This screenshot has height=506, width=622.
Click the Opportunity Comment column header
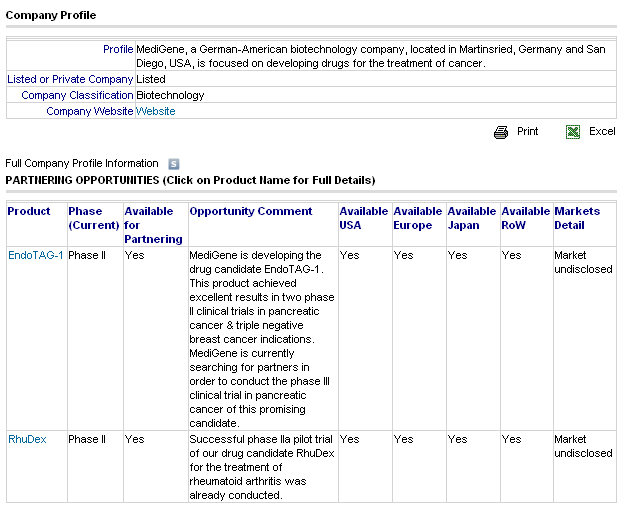(251, 211)
